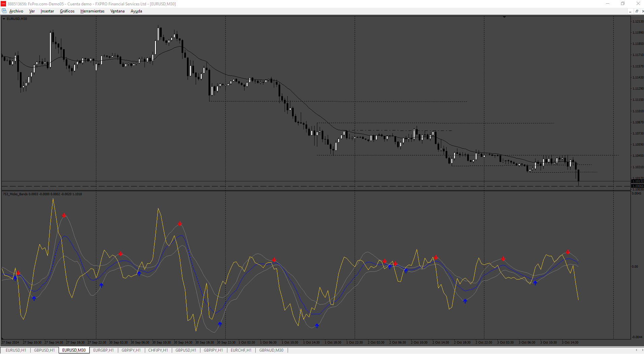Screen dimensions: 644x354
Task: Switch to the EURUSD,H1 chart tab
Action: [x=16, y=350]
